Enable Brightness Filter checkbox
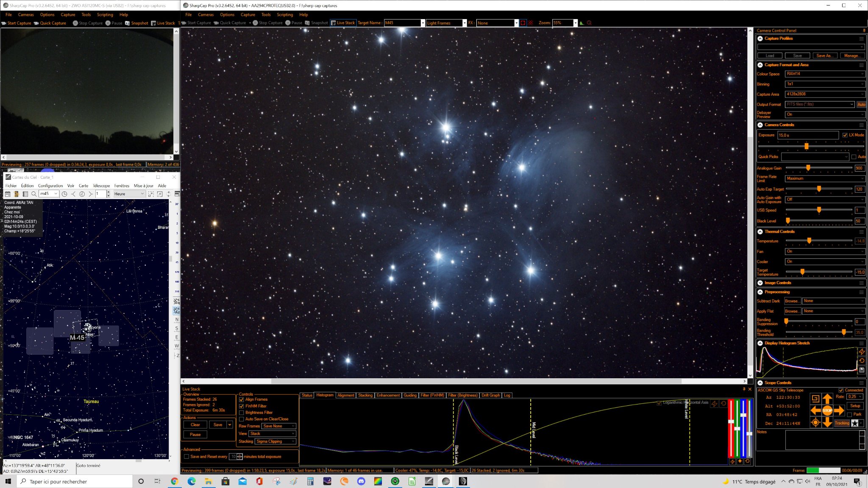 (x=242, y=413)
